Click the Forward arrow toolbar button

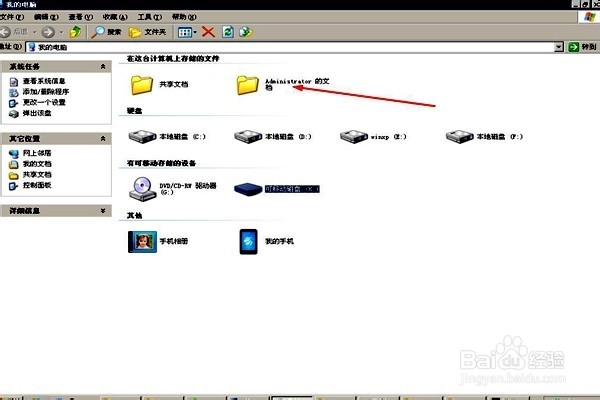coord(48,32)
